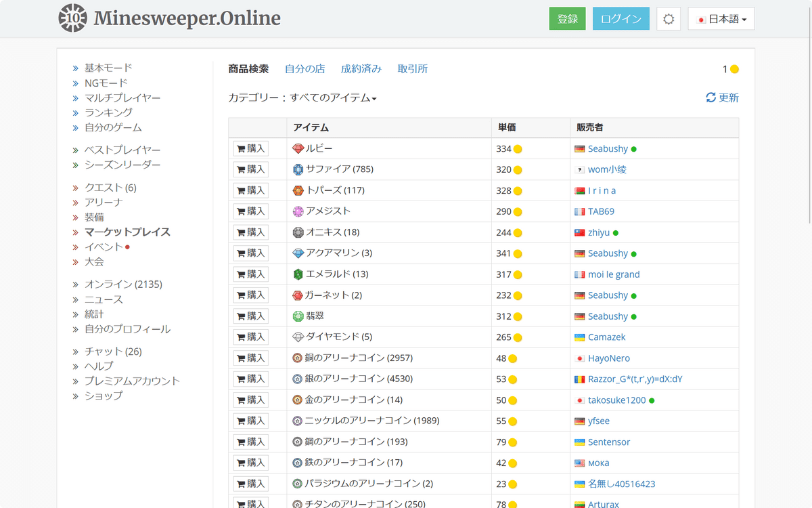
Task: Open ランキング in the sidebar
Action: (108, 112)
